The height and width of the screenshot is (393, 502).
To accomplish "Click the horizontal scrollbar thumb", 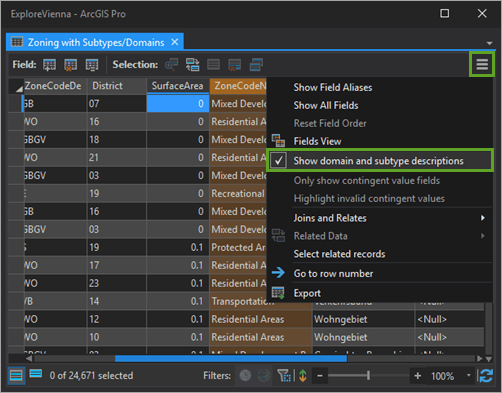I will tap(231, 358).
